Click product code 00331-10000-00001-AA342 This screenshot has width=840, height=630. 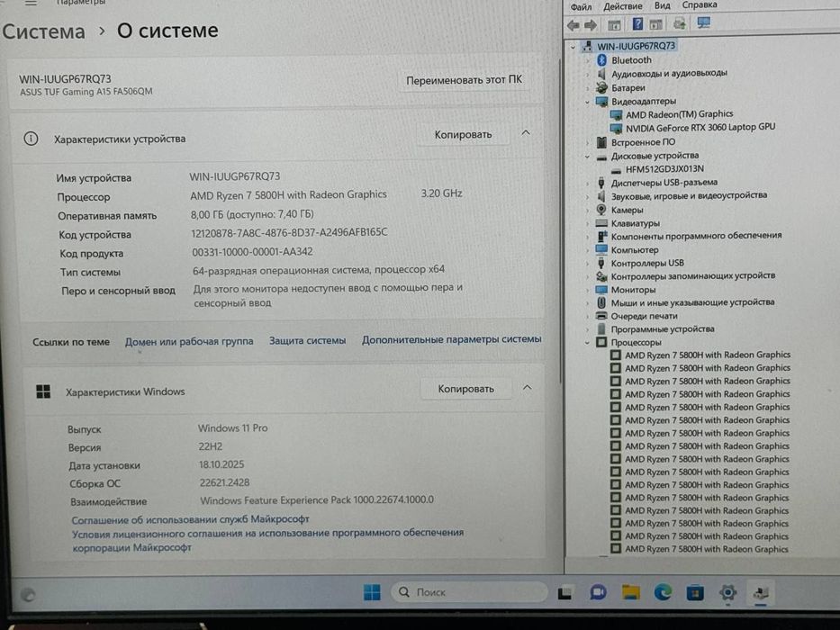[x=252, y=252]
